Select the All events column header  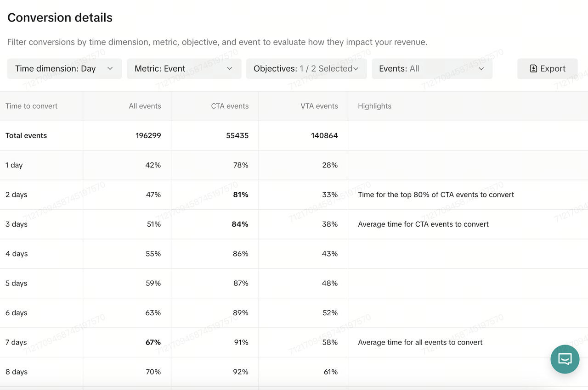[x=145, y=106]
